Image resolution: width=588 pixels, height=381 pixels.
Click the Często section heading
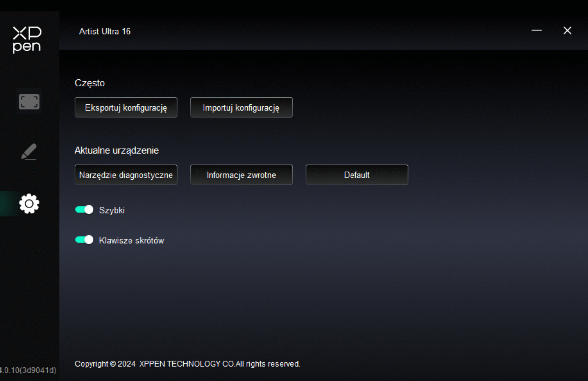click(x=90, y=83)
